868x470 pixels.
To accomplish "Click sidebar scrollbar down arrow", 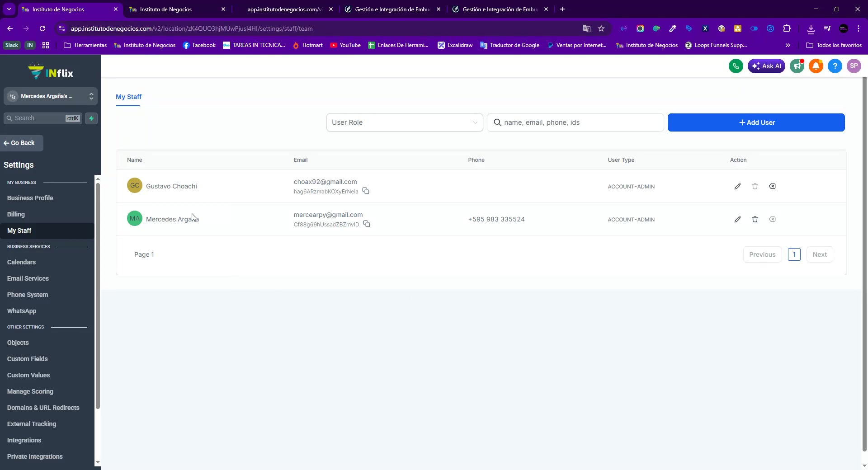I will coord(98,462).
